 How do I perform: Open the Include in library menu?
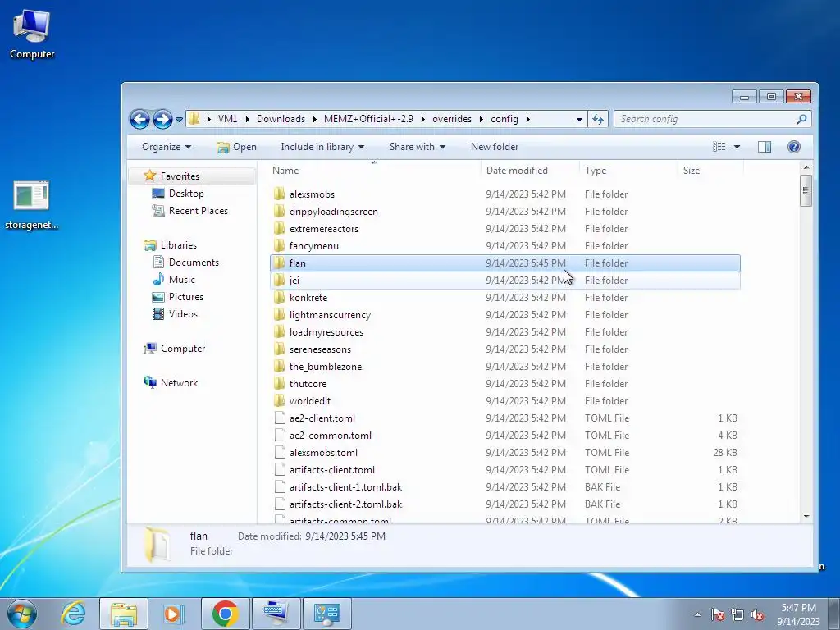[322, 147]
